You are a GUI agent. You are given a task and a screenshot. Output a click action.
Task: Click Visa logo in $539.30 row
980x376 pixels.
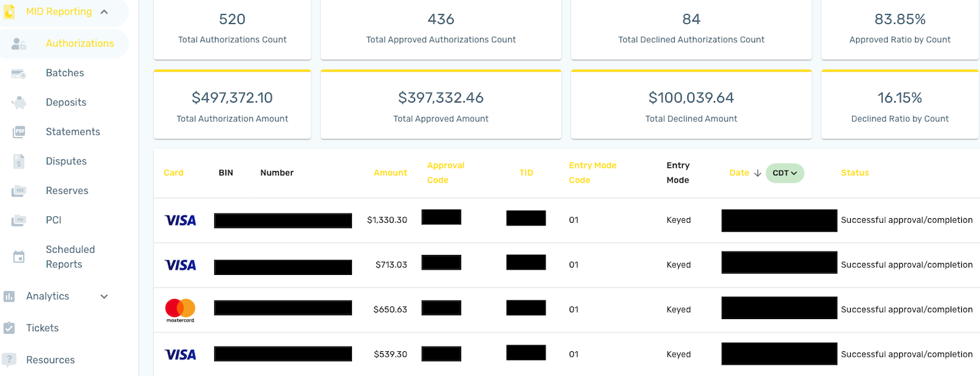click(180, 355)
